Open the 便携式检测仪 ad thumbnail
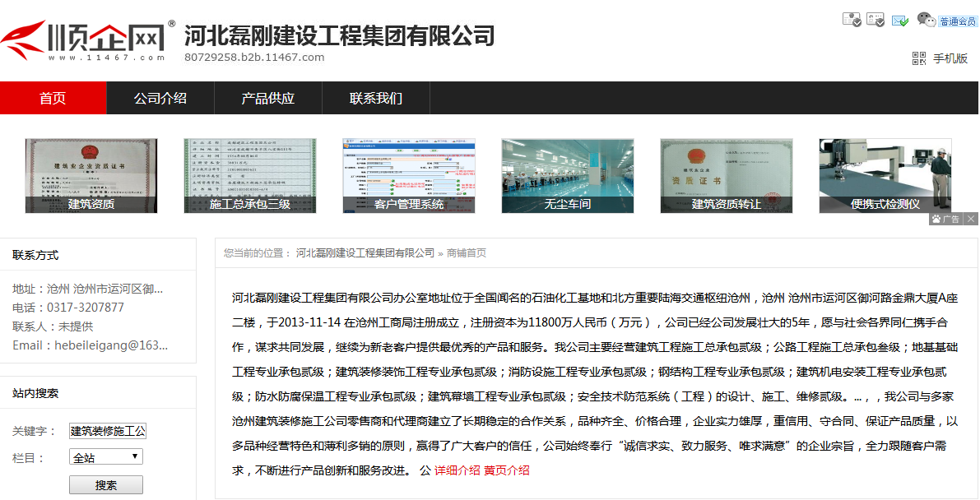The width and height of the screenshot is (980, 500). (x=885, y=176)
